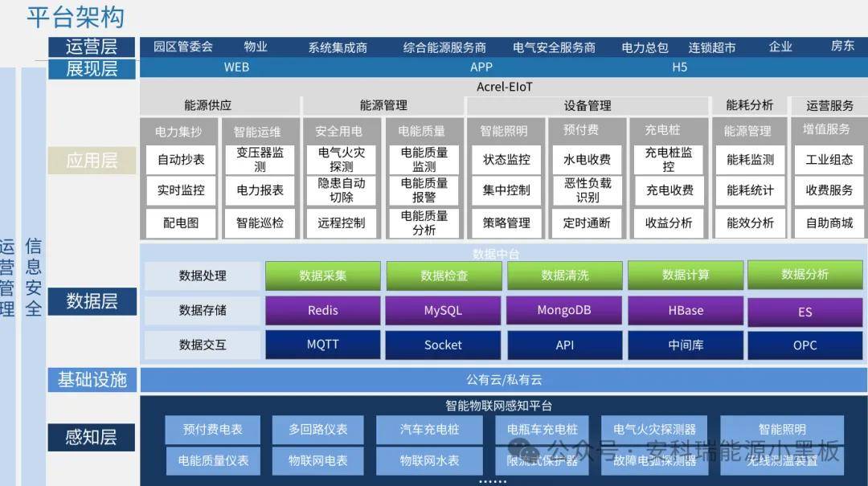This screenshot has height=486, width=868.
Task: Click the 运营层 layer label
Action: pos(92,47)
